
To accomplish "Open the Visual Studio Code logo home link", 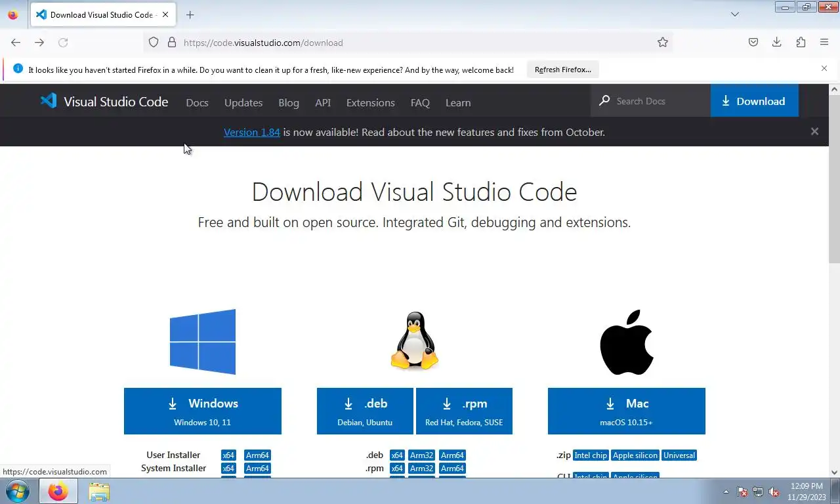I will pos(104,102).
